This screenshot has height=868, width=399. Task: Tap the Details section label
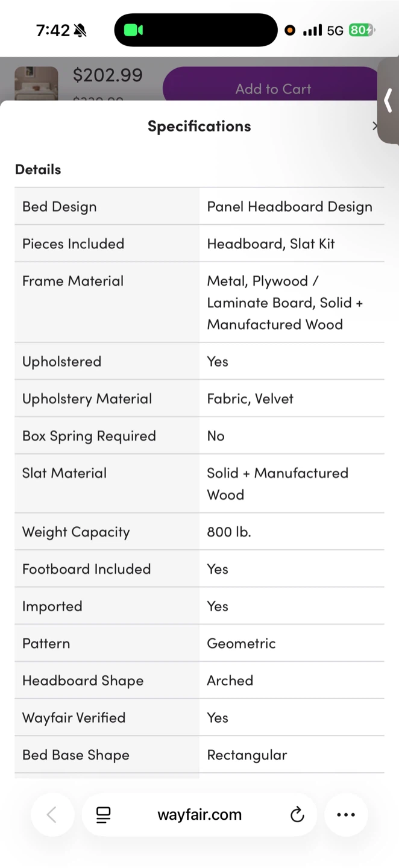point(38,169)
